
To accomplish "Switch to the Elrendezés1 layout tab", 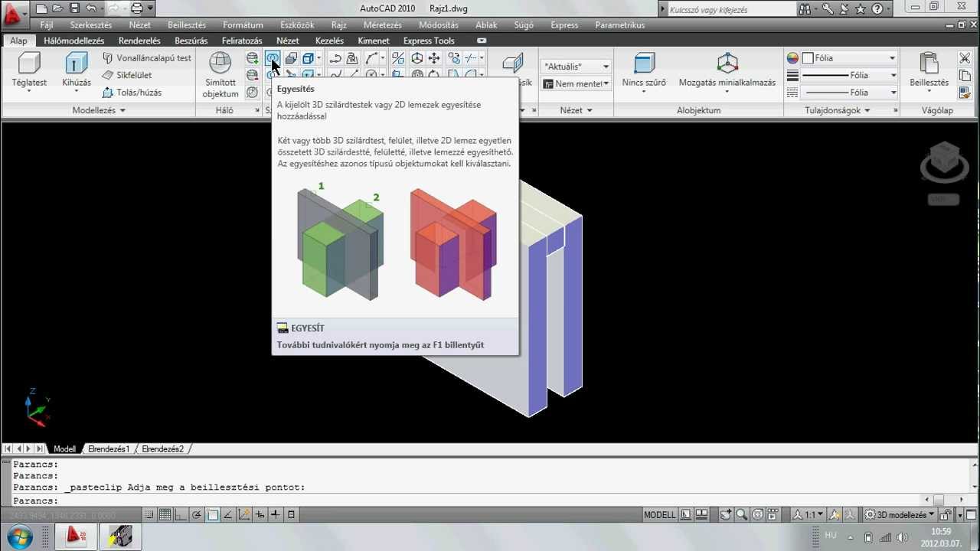I will [x=109, y=449].
